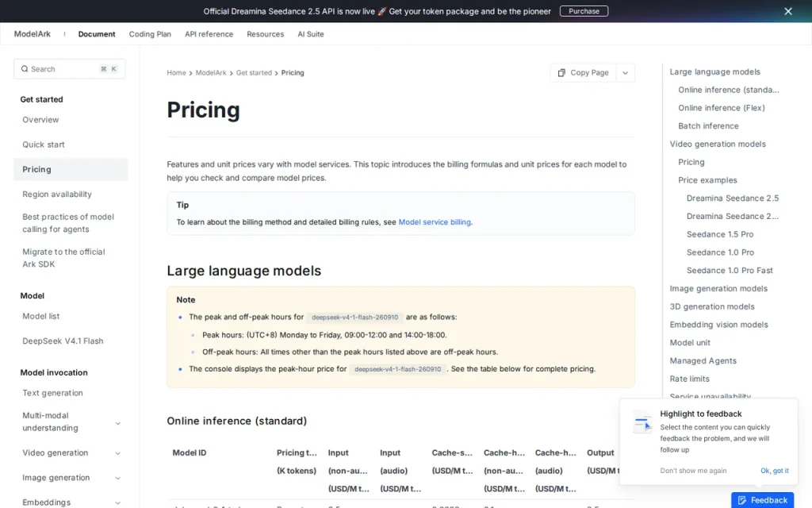This screenshot has width=812, height=508.
Task: Click the Purchase button in banner
Action: 584,11
